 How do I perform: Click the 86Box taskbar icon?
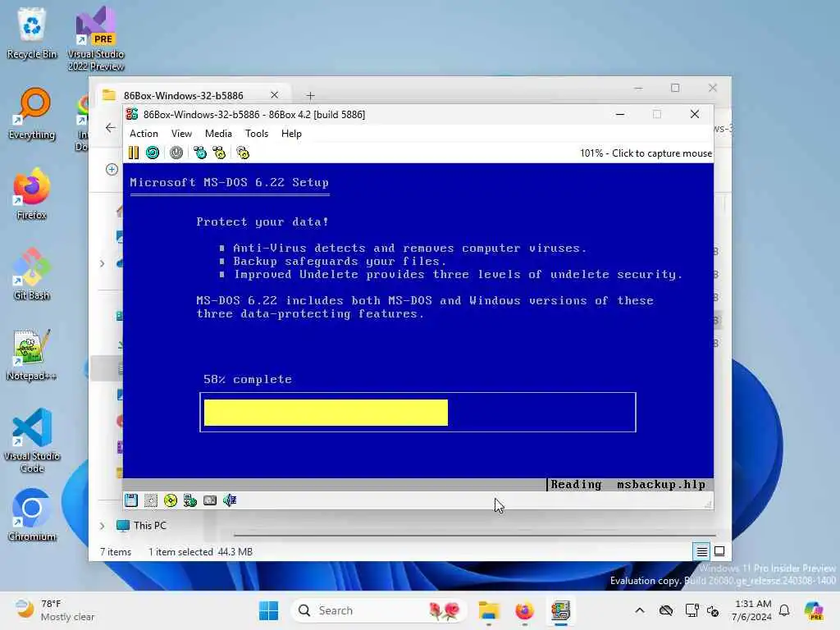[560, 610]
